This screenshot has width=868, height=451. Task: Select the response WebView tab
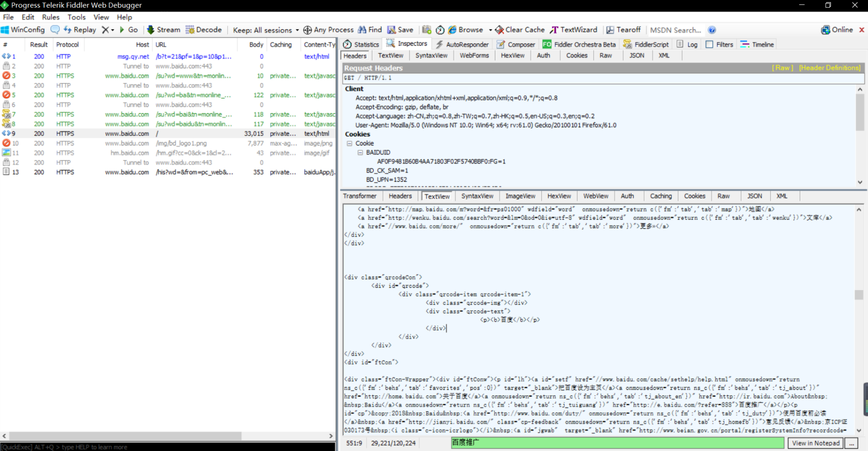pos(596,196)
